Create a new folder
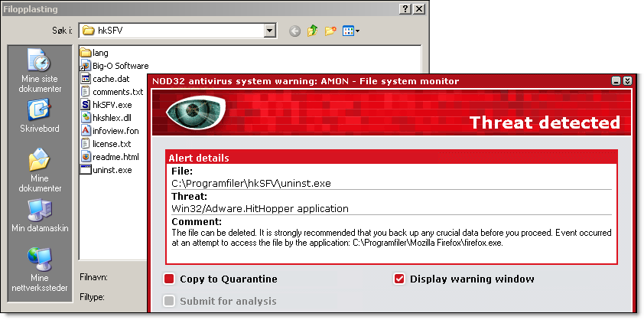Image resolution: width=644 pixels, height=320 pixels. click(x=330, y=31)
